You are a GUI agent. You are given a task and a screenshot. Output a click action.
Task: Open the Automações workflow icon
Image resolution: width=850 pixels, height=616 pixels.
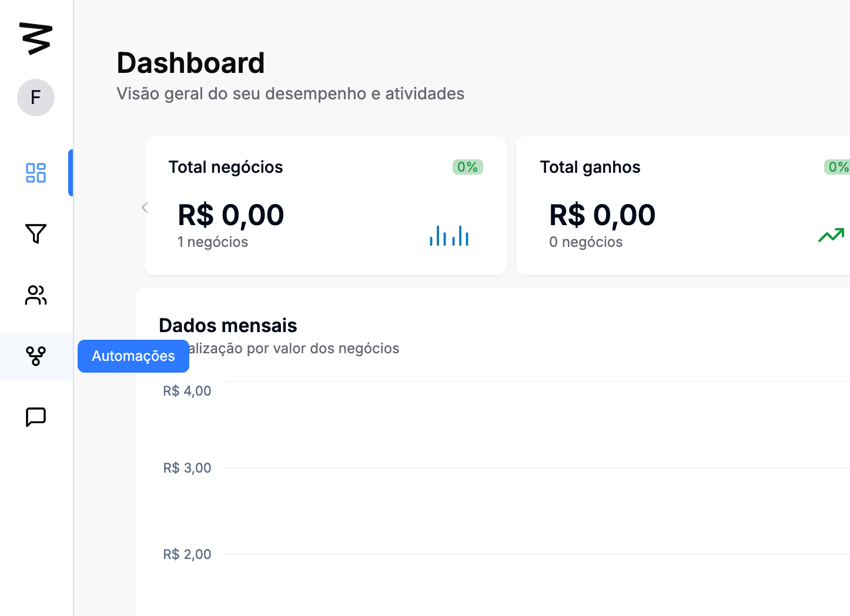[x=36, y=356]
